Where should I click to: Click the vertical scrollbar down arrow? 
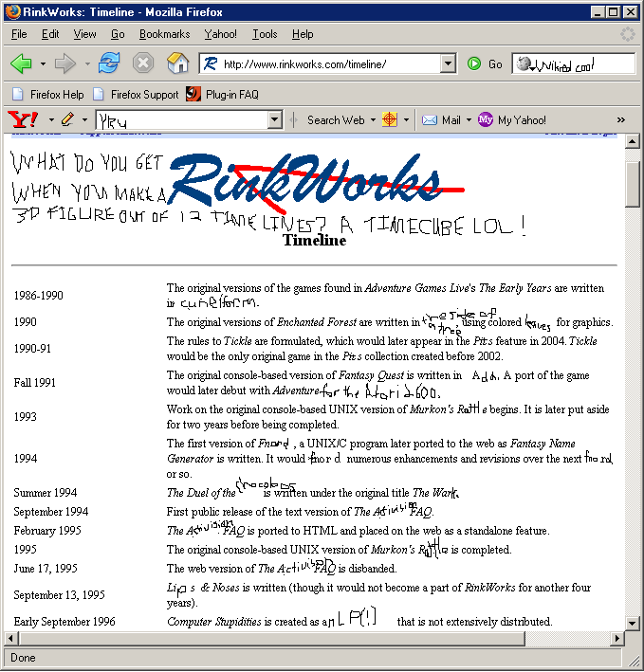[633, 623]
